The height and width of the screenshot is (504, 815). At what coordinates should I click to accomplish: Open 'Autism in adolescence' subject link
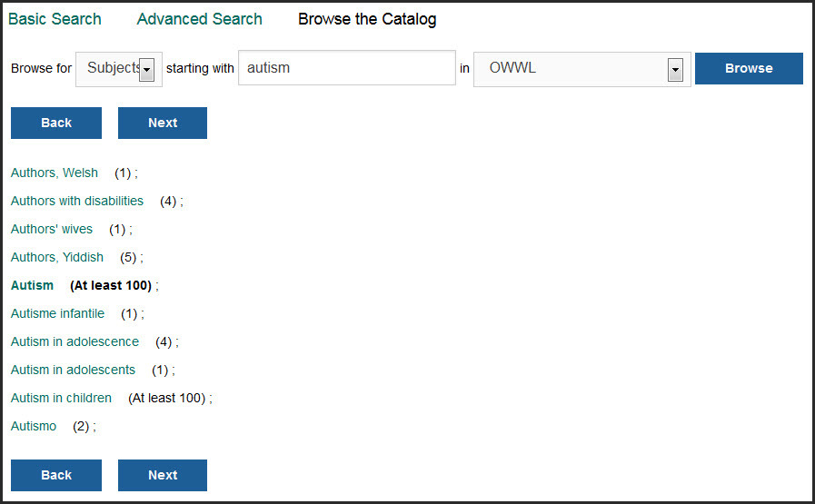pos(75,341)
